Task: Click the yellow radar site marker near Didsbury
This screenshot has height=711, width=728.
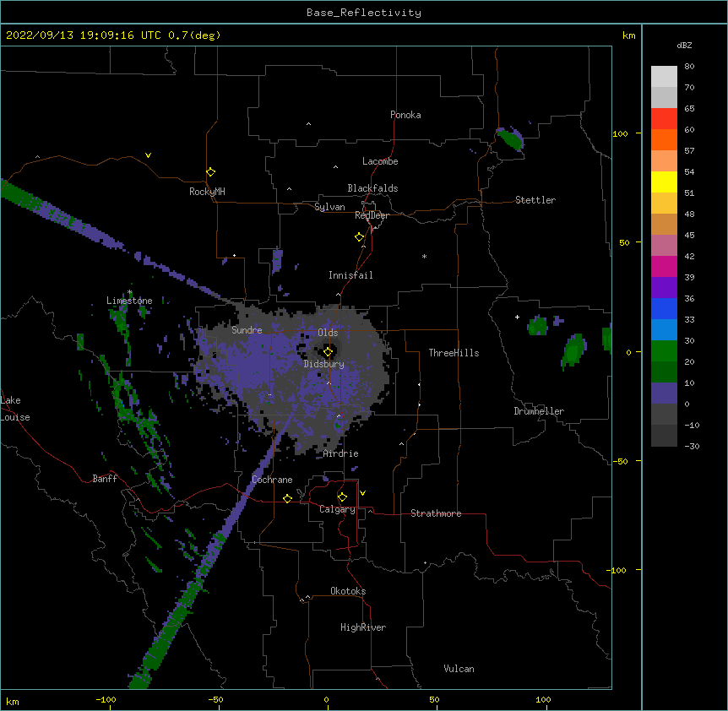Action: 328,351
